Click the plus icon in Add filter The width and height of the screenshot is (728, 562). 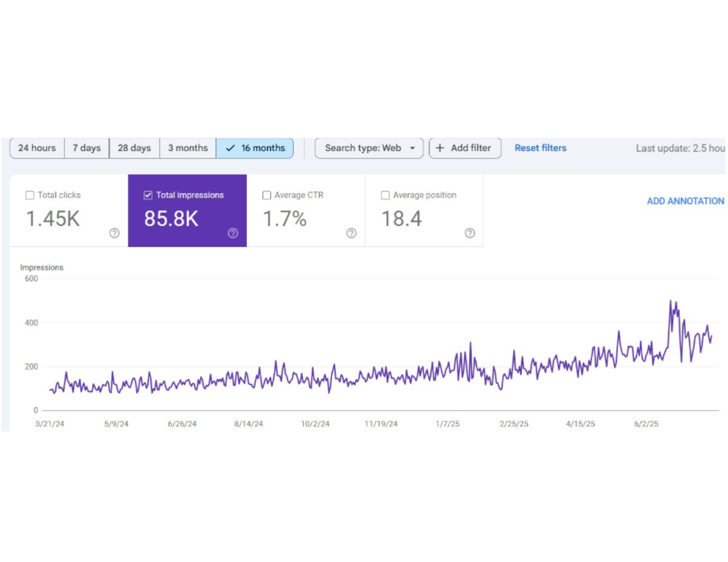(x=440, y=148)
